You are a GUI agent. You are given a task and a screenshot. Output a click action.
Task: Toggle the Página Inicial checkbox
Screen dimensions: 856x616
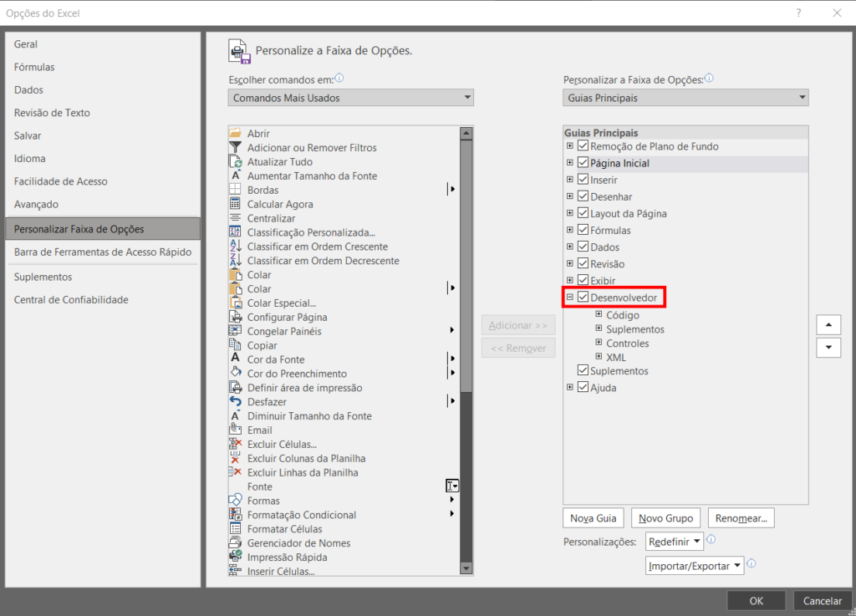click(583, 163)
